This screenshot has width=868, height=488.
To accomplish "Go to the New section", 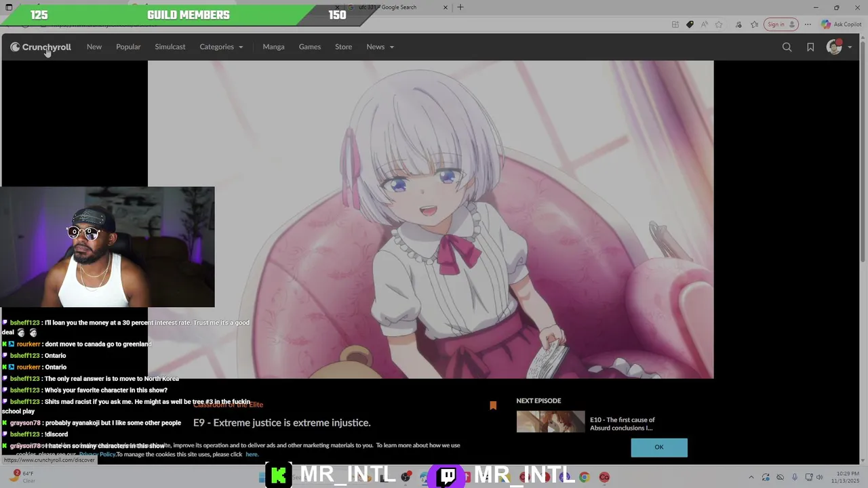I will [94, 47].
